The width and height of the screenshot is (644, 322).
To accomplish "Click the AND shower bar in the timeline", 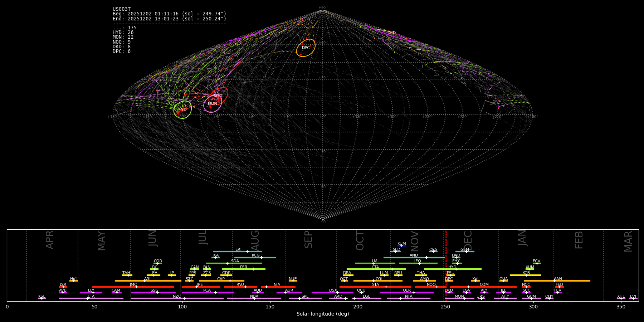I will click(x=414, y=257).
